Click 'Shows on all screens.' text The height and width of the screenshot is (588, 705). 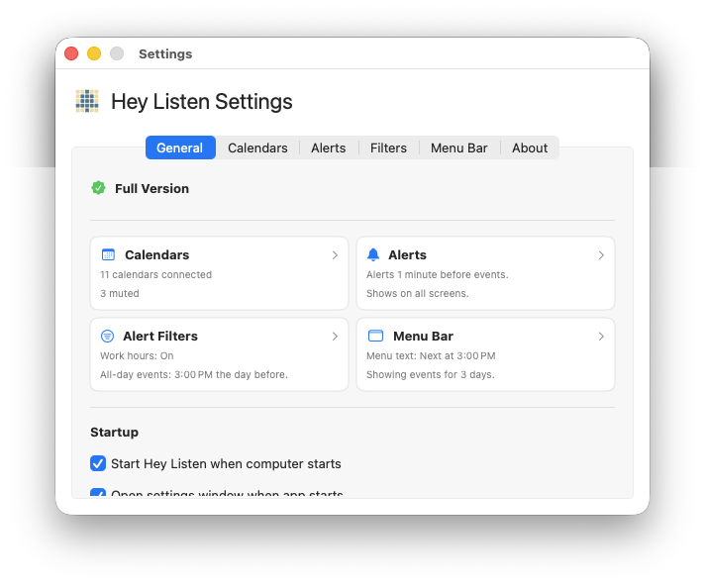click(418, 294)
